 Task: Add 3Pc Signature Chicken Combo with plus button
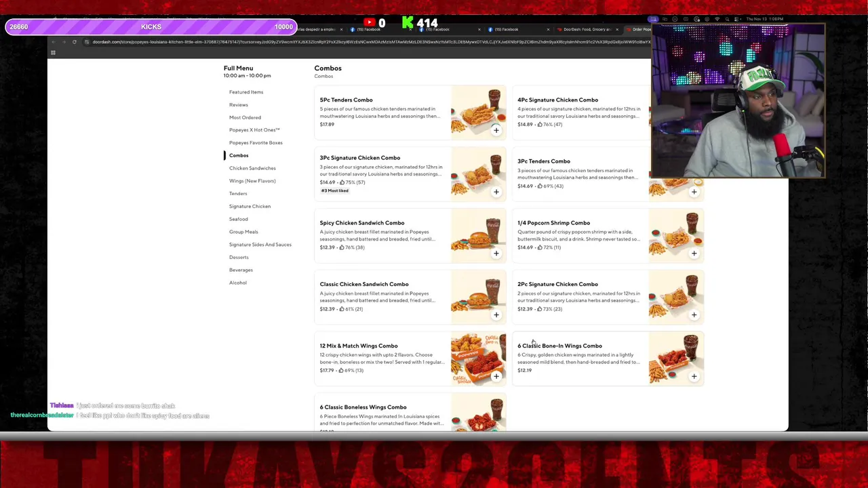496,192
